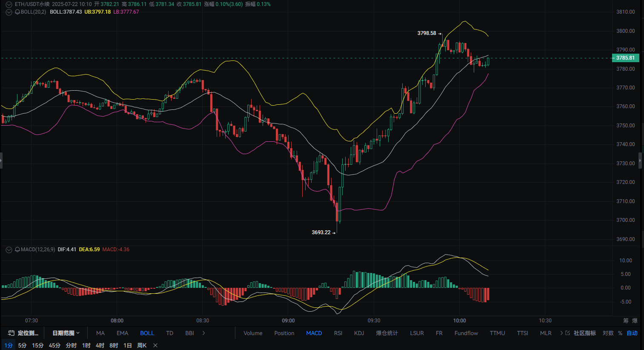Select the 15分 timeframe tab

pyautogui.click(x=38, y=345)
